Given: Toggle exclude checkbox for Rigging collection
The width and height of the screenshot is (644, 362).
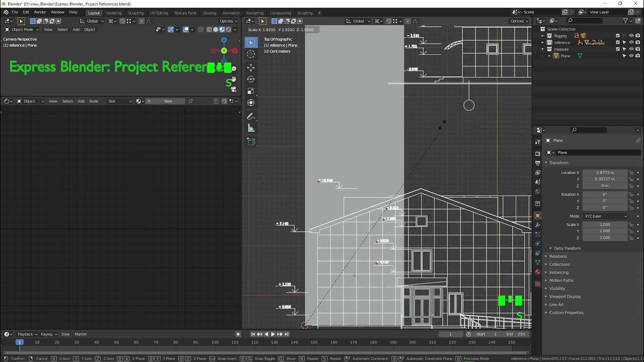Looking at the screenshot, I should (618, 36).
